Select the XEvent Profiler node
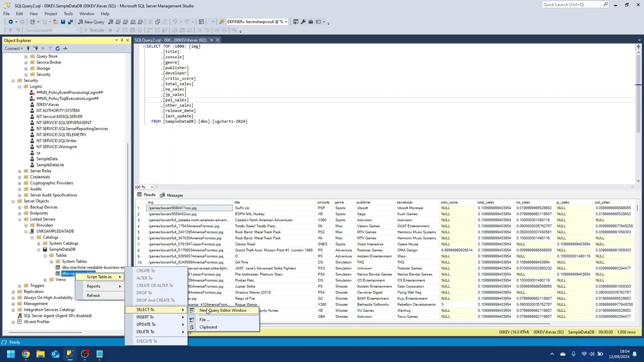 [37, 322]
